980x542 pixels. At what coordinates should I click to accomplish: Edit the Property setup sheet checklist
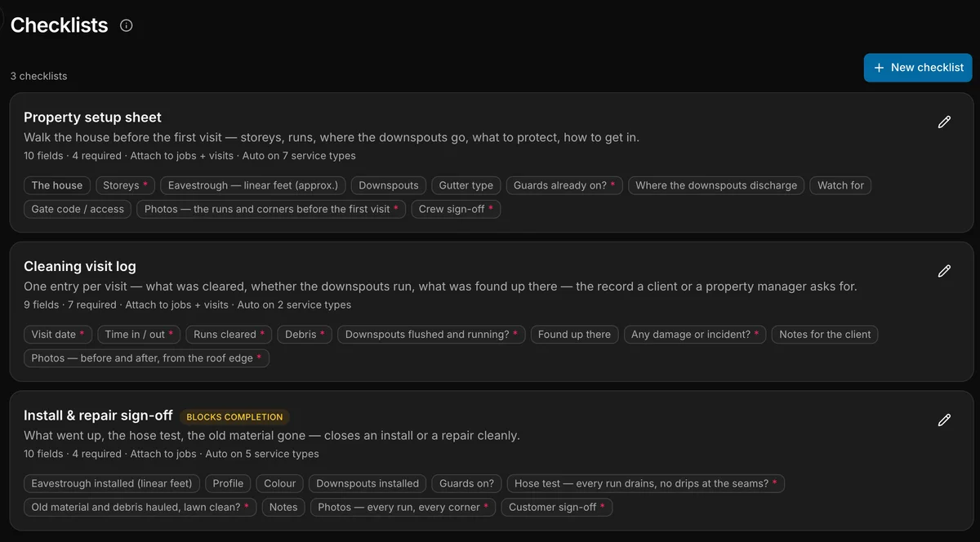point(944,122)
